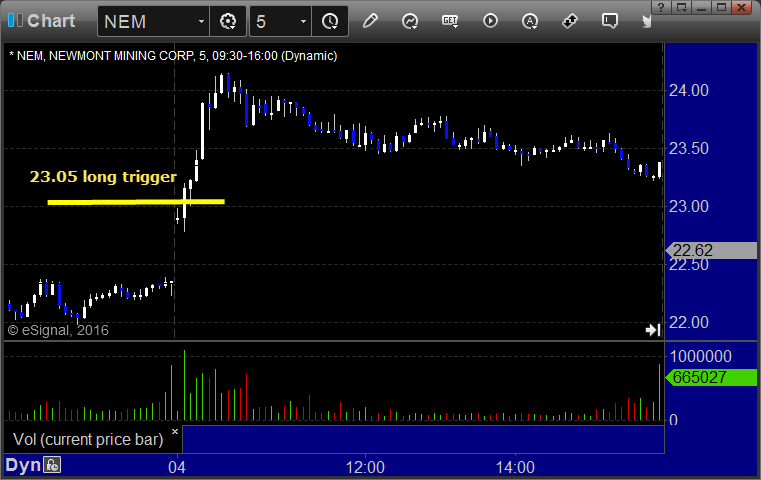Click the 24.00 price axis label
The height and width of the screenshot is (480, 761).
point(689,90)
